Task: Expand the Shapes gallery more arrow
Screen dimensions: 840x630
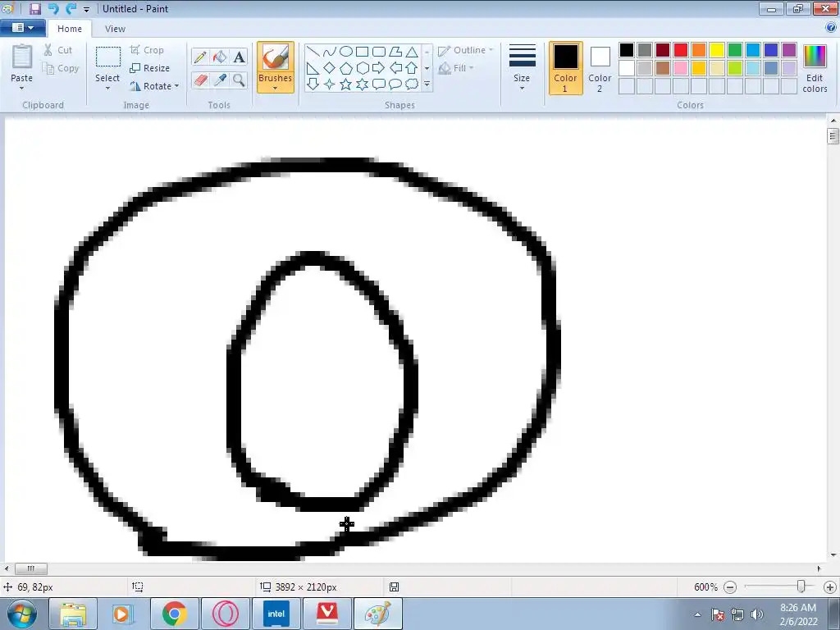Action: tap(427, 84)
